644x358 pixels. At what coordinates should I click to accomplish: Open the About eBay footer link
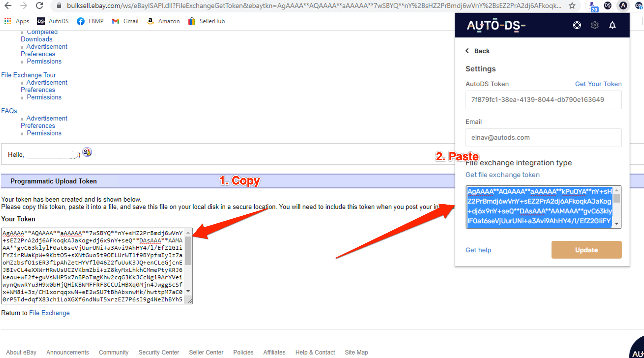(x=21, y=352)
